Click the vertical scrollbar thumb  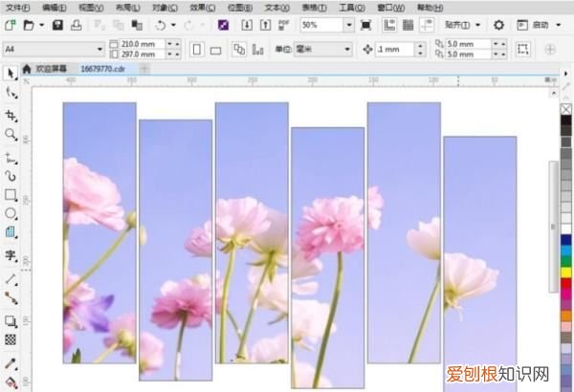point(553,227)
